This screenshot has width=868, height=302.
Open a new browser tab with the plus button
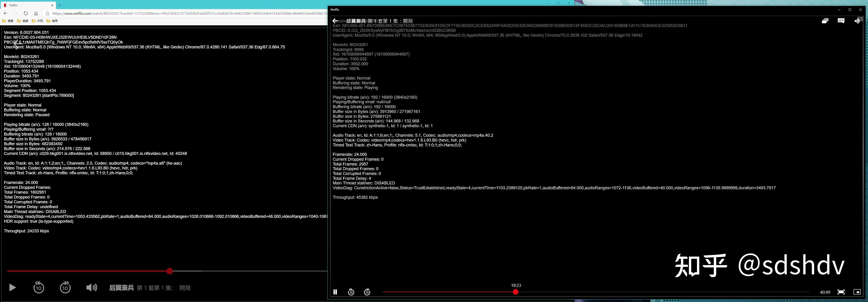(x=59, y=5)
